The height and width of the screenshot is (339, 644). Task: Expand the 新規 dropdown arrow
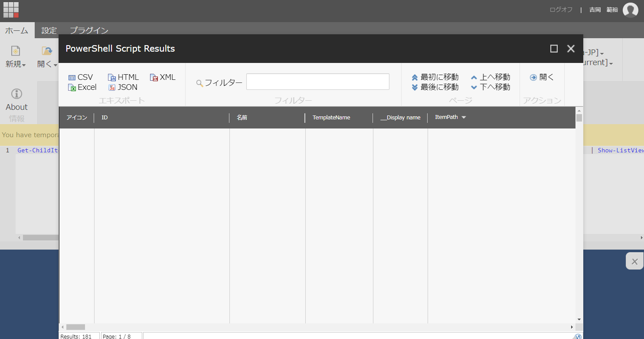coord(24,65)
